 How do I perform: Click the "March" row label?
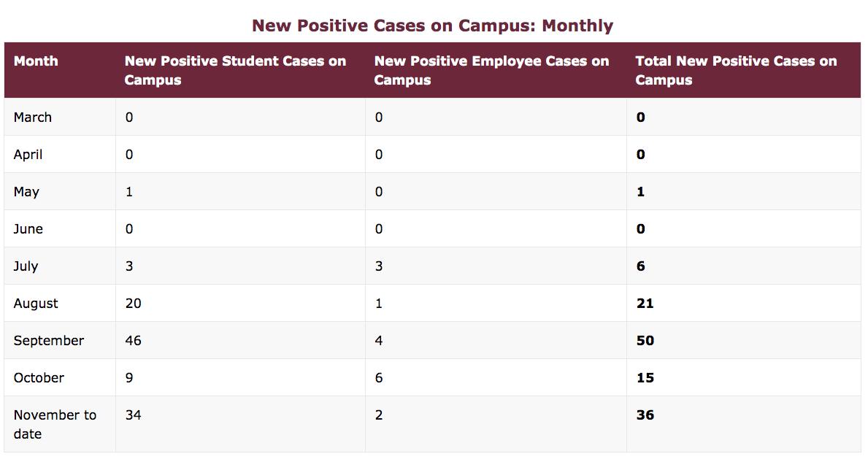coord(33,117)
